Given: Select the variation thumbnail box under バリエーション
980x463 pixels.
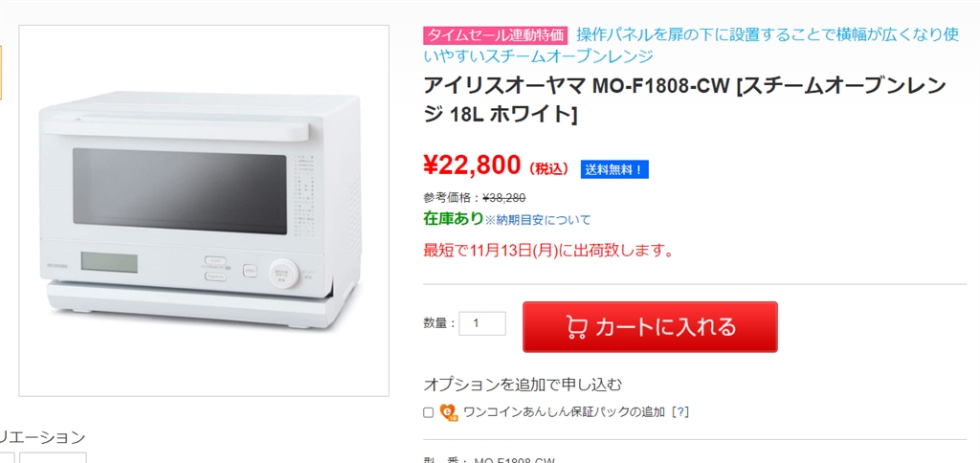Looking at the screenshot, I should coord(53,457).
